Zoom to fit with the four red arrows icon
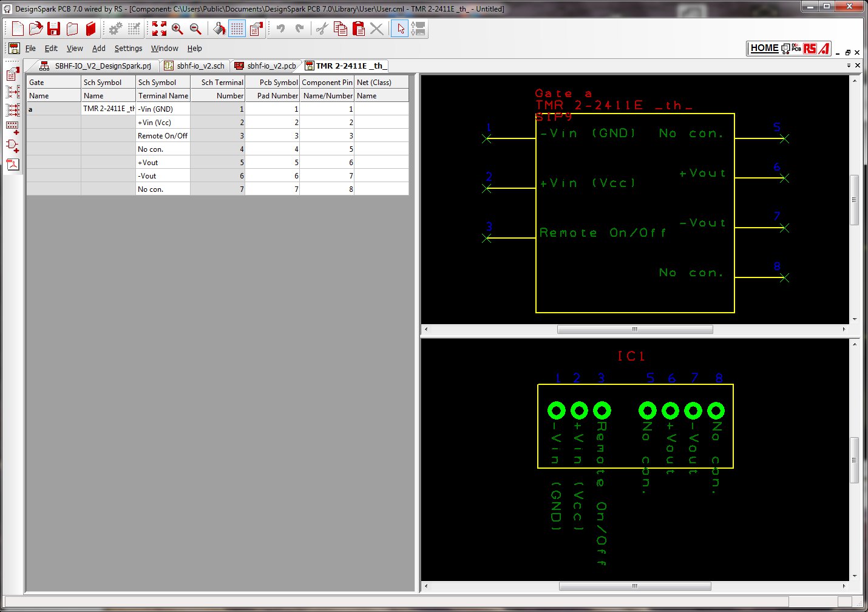This screenshot has width=868, height=612. pos(159,29)
